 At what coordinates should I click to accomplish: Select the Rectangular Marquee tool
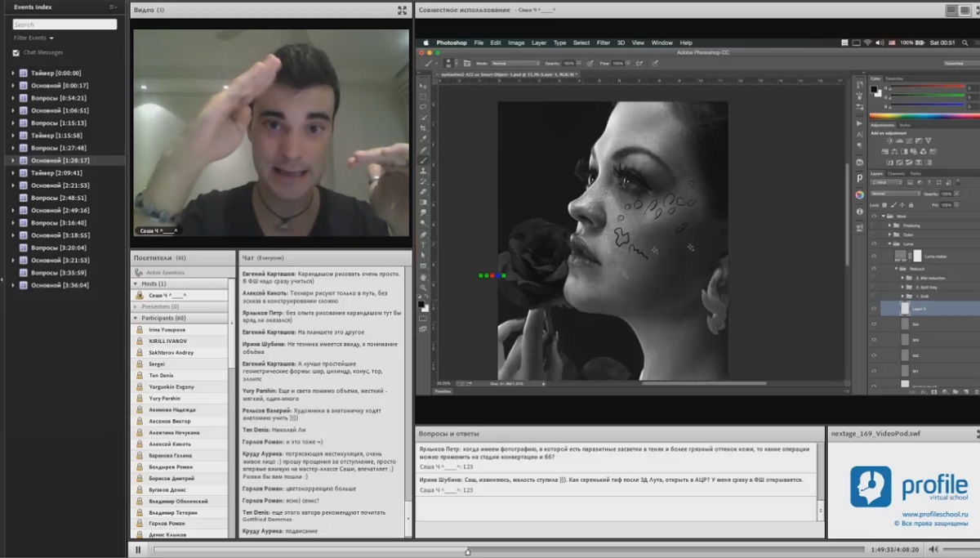pyautogui.click(x=423, y=96)
